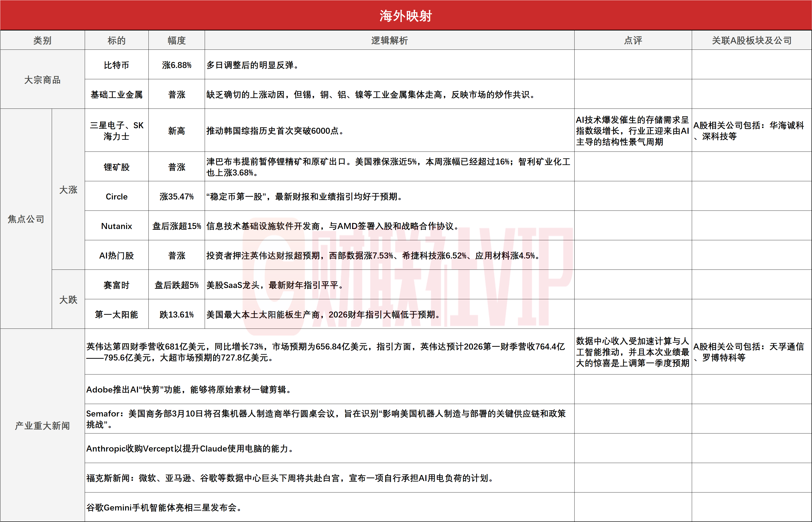812x522 pixels.
Task: Click the 第一太阳能 cell
Action: click(116, 314)
